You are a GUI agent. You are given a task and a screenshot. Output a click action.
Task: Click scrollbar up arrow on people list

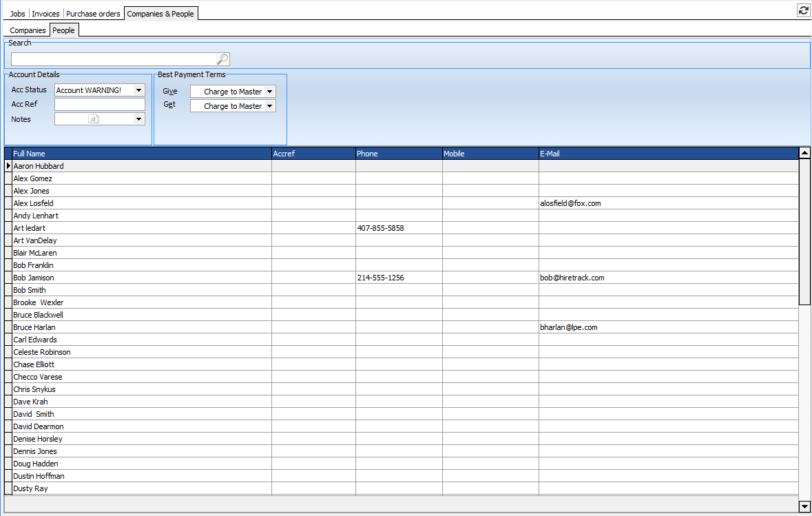coord(804,153)
